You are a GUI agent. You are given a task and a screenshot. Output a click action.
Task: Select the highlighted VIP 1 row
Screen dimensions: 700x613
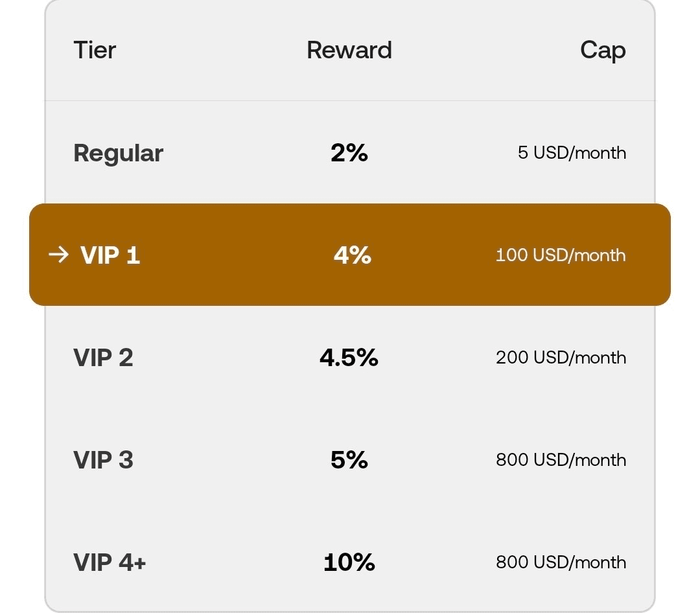click(349, 255)
